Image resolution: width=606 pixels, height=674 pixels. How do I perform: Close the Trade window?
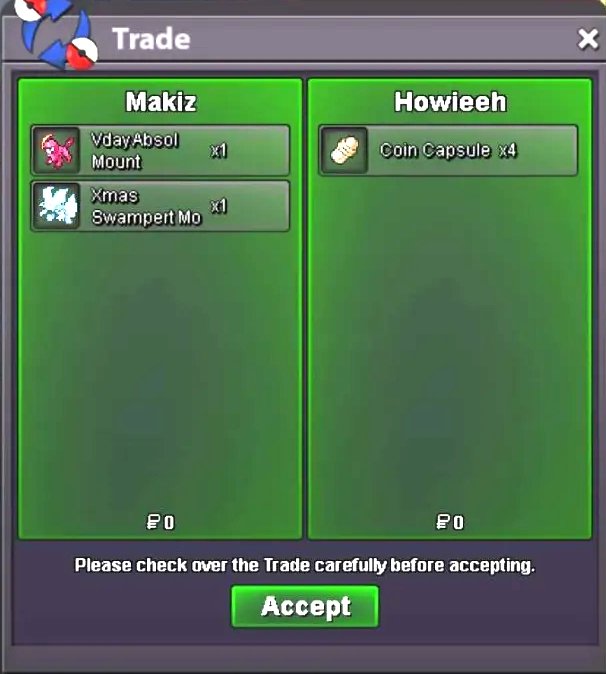point(588,39)
